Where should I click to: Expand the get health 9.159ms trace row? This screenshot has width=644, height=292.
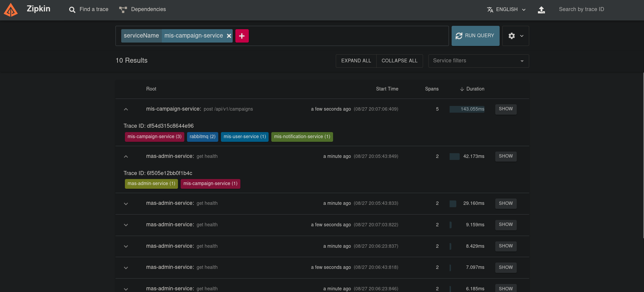tap(126, 225)
